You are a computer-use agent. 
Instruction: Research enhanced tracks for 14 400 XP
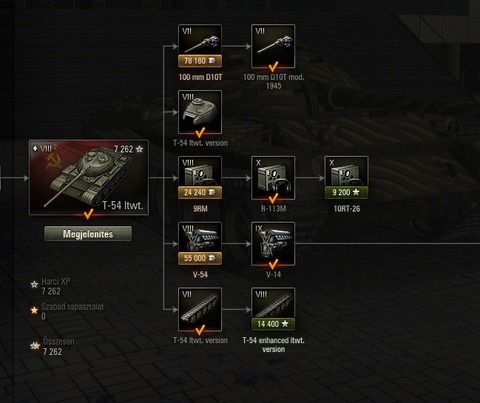click(x=273, y=324)
